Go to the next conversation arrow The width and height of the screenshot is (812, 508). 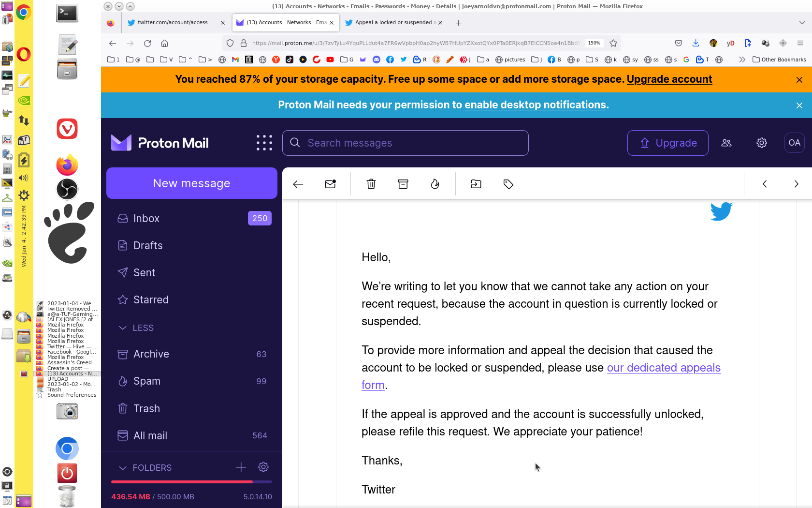click(797, 184)
